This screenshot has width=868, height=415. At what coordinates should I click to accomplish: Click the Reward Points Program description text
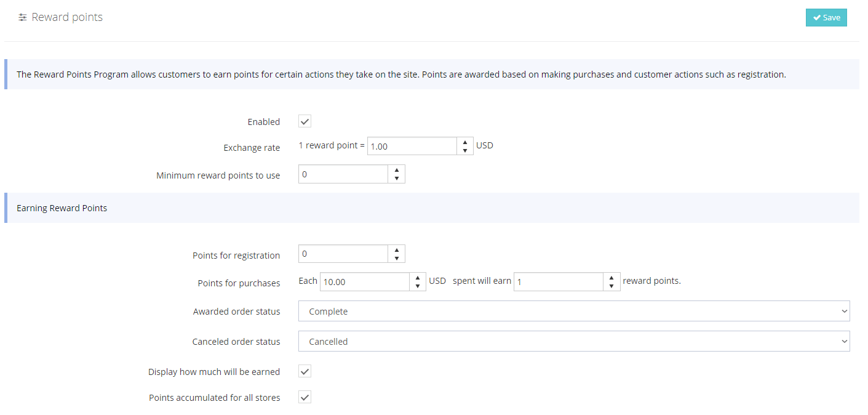point(401,75)
